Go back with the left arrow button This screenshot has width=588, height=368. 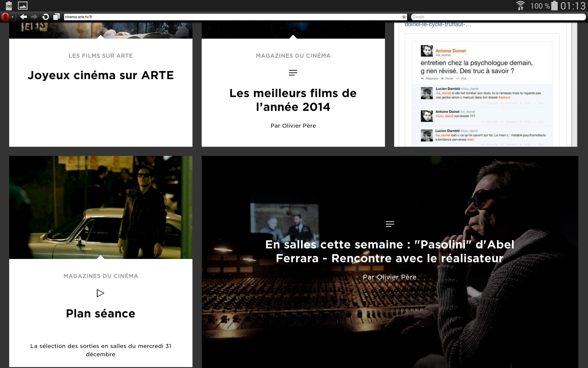(x=23, y=17)
